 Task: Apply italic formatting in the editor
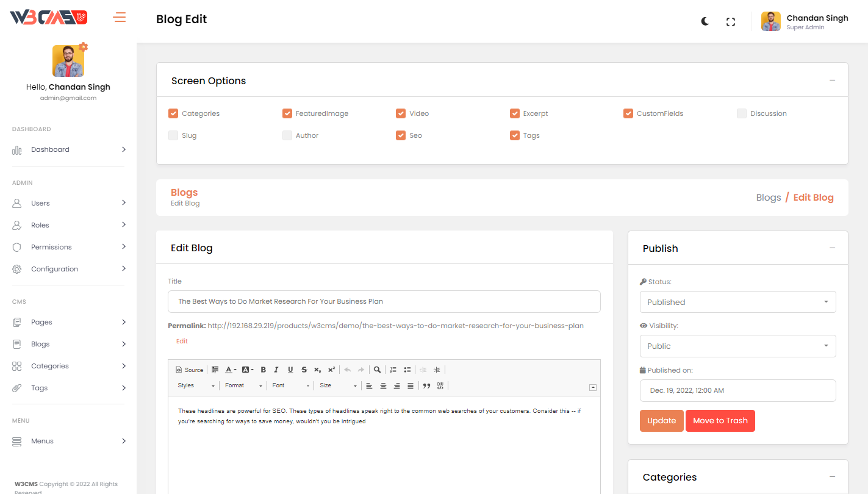276,370
